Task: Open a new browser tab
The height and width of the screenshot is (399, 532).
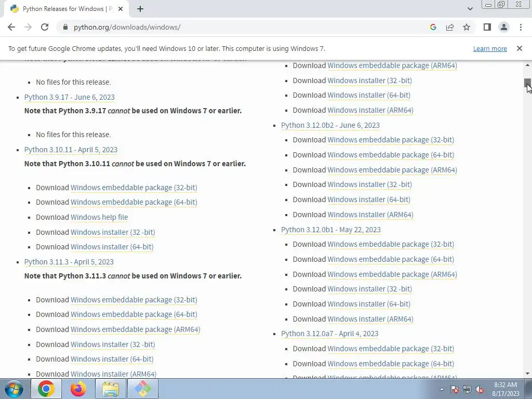Action: [140, 9]
